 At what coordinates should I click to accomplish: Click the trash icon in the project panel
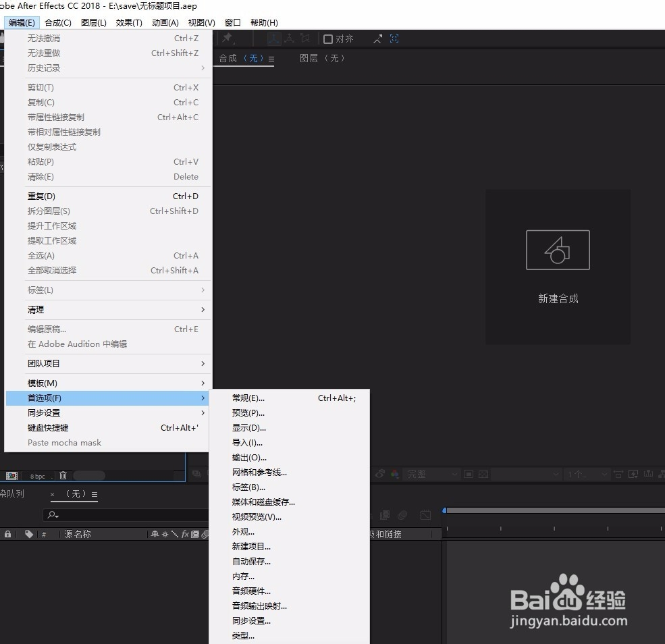(x=63, y=475)
